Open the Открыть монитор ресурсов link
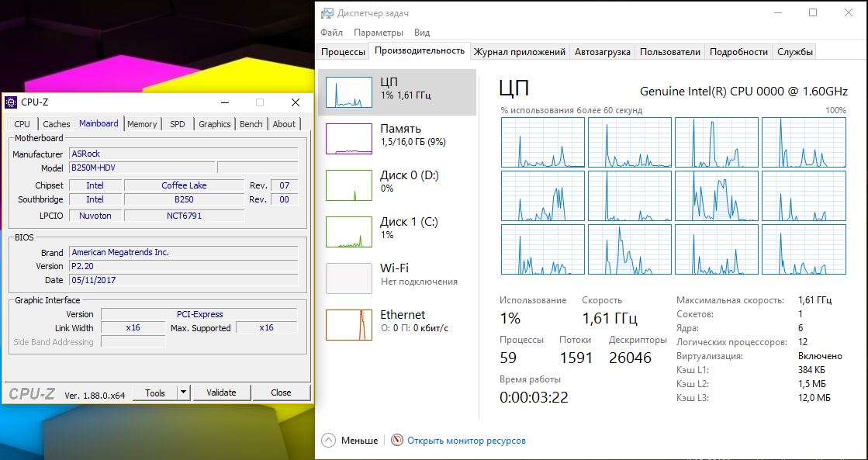 click(467, 441)
